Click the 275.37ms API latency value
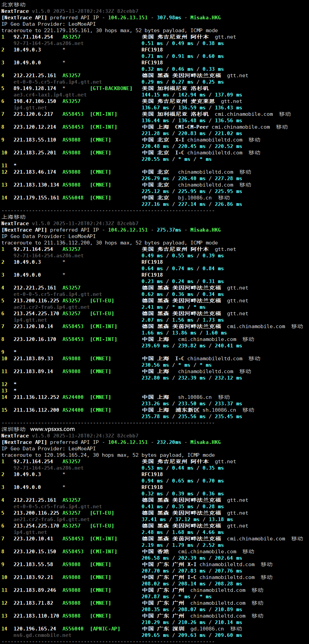Screen dimensions: 309x644 tap(169, 230)
